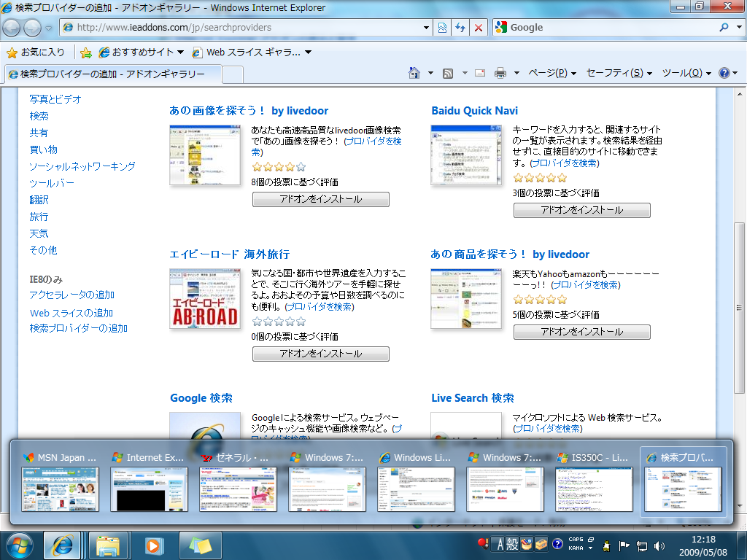Open the Google 検索 title link
Viewport: 747px width, 560px height.
click(201, 398)
